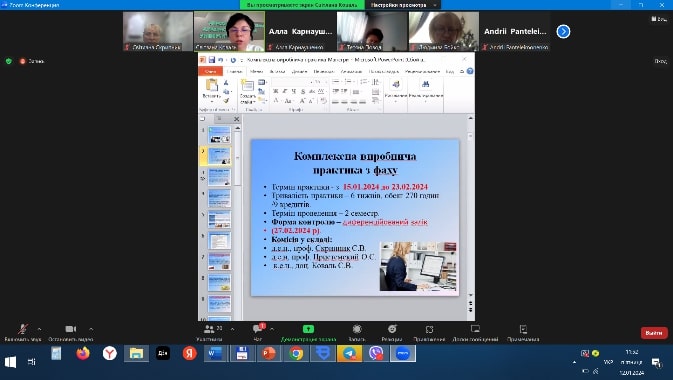673x380 pixels.
Task: Open the Whiteboards icon in Zoom toolbar
Action: click(475, 329)
